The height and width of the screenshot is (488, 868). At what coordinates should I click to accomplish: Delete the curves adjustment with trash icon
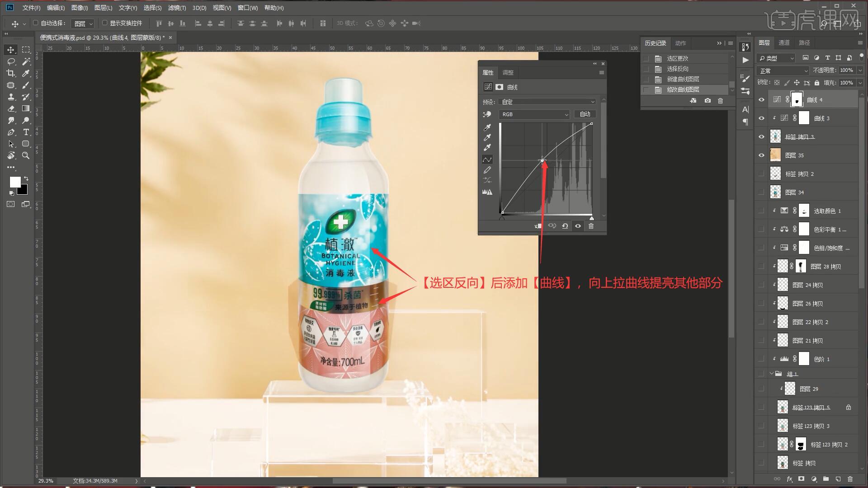591,226
